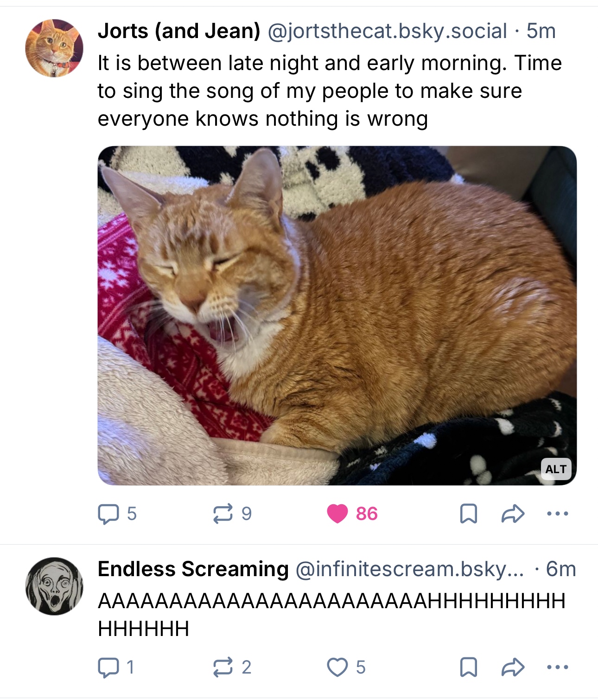Bookmark the Jorts (and Jean) post
The height and width of the screenshot is (700, 598).
[468, 514]
